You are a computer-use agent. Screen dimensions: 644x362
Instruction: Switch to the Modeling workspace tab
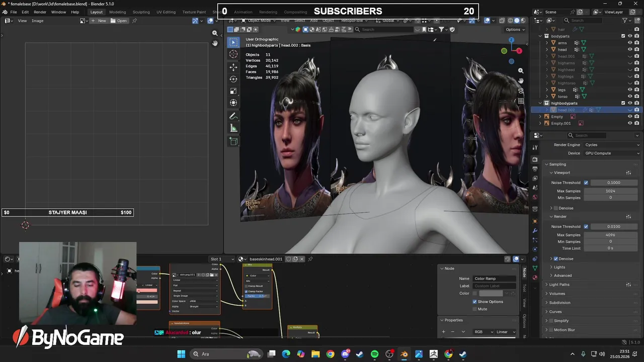coord(118,12)
